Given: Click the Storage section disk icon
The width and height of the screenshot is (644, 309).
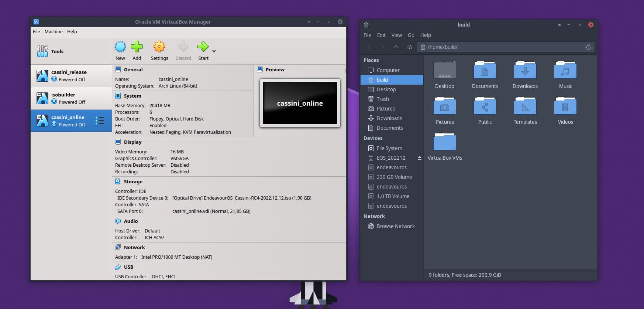Looking at the screenshot, I should tap(118, 181).
